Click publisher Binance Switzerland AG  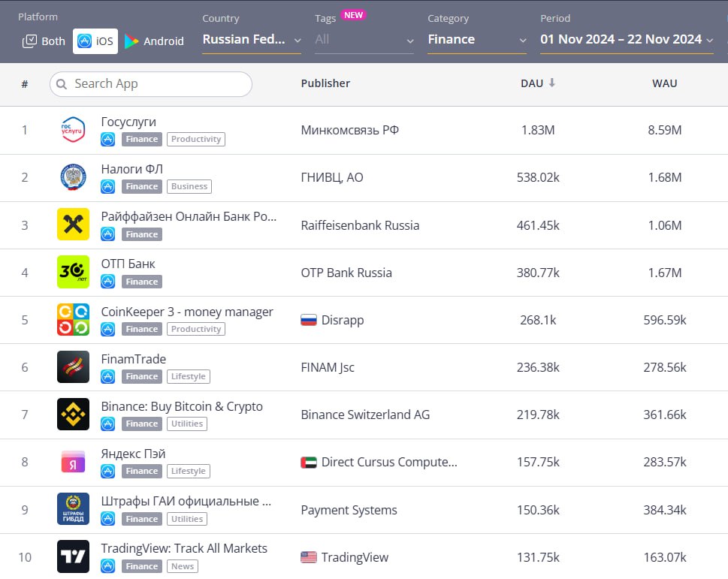pos(365,415)
